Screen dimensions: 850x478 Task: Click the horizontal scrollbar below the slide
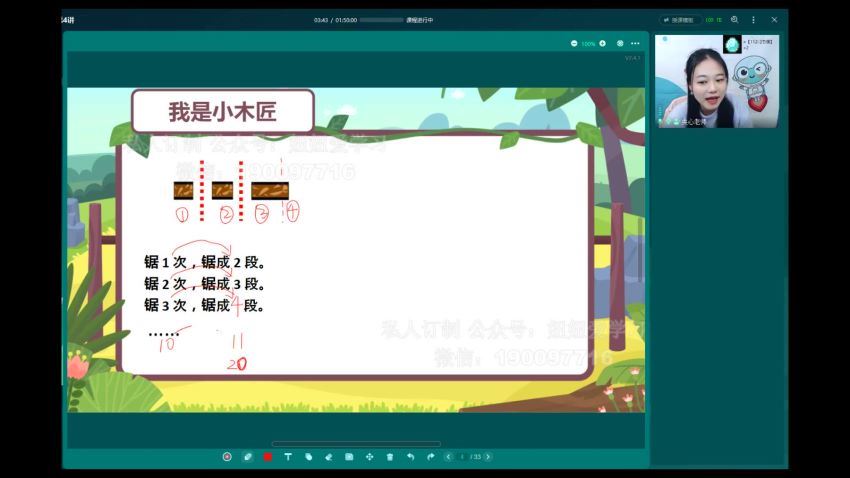coord(356,444)
